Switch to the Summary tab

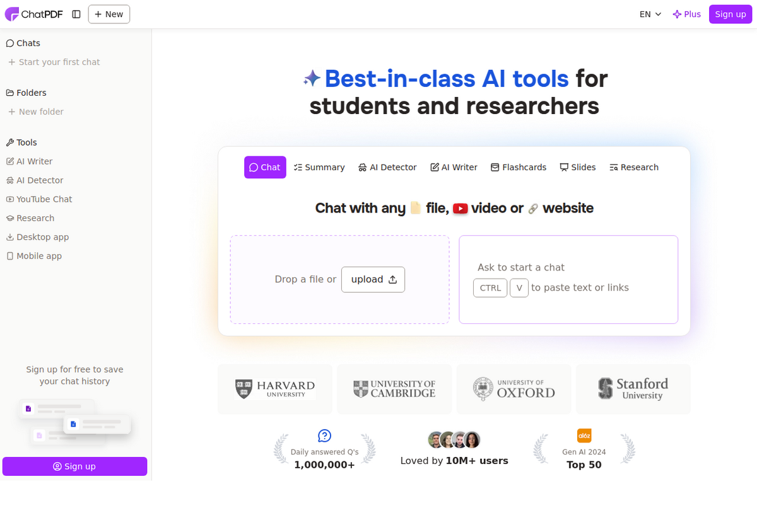point(319,167)
